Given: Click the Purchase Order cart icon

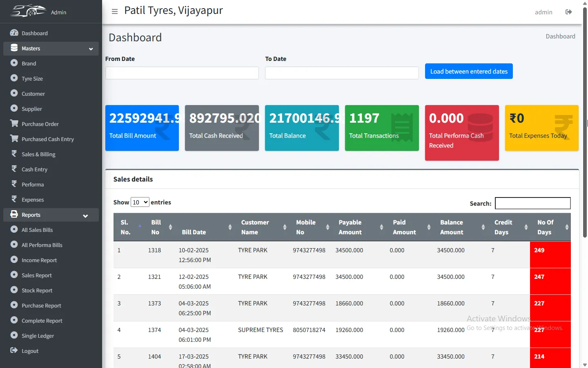Looking at the screenshot, I should [14, 123].
